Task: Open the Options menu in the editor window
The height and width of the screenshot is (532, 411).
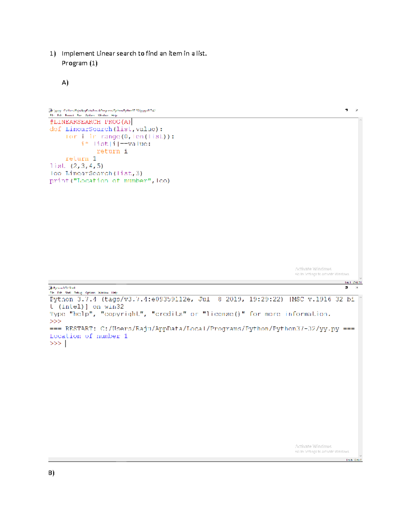Action: (90, 115)
